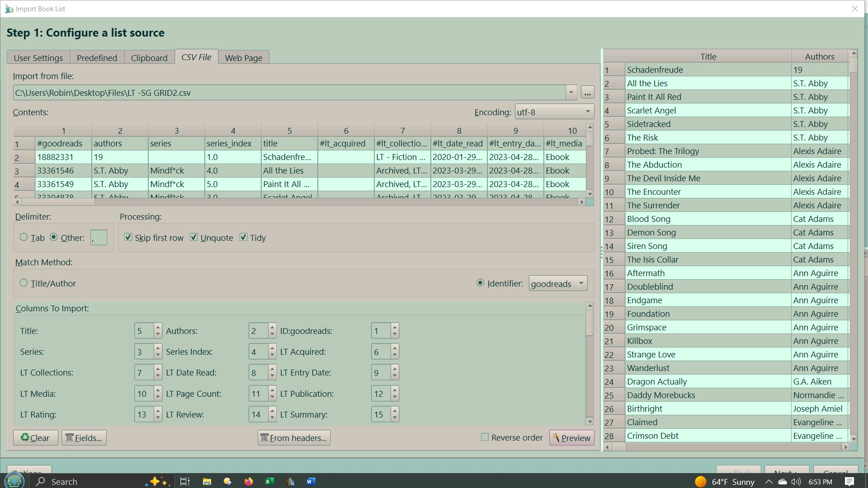Click the Other delimiter input field
Image resolution: width=868 pixels, height=488 pixels.
coord(99,238)
